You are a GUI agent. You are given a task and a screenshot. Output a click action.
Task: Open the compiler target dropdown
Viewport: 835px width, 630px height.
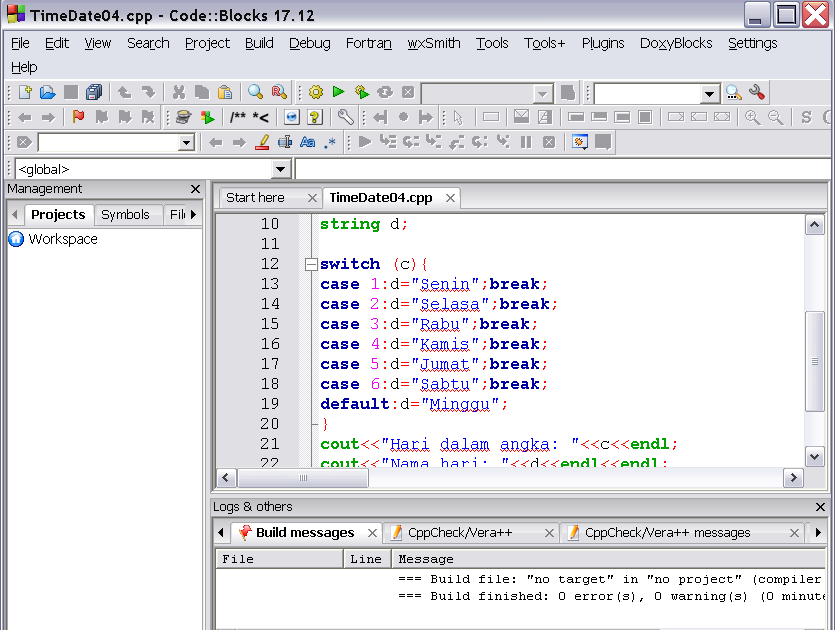tap(543, 91)
